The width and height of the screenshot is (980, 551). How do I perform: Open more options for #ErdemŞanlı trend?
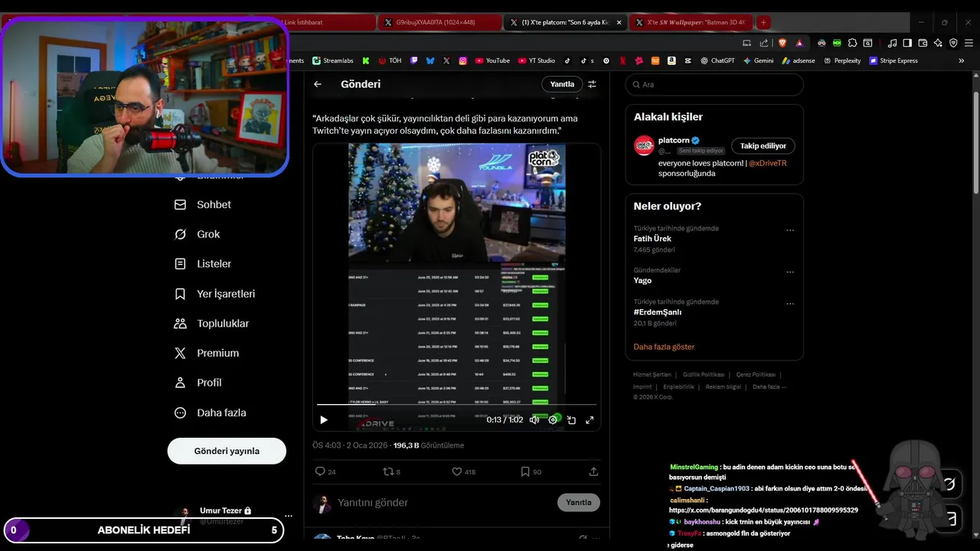coord(790,303)
